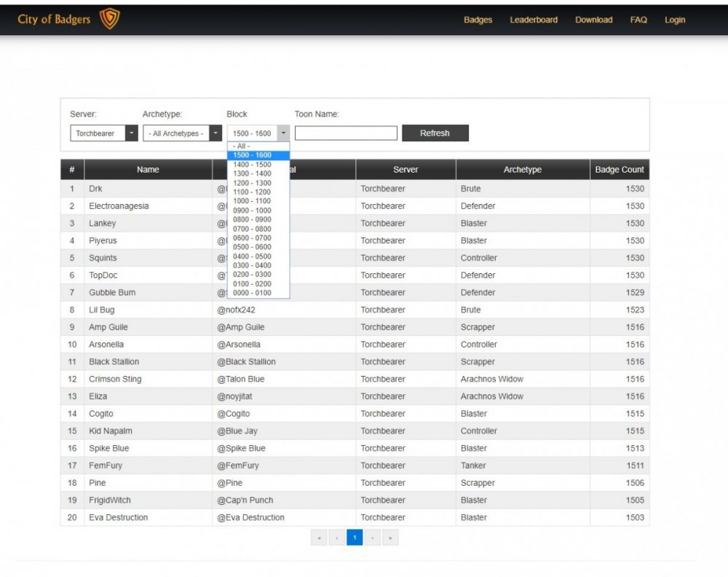Go to first page of results

coord(319,538)
